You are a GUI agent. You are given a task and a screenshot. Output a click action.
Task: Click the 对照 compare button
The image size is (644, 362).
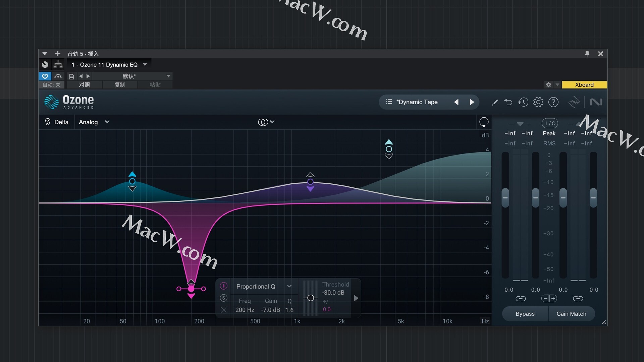(84, 85)
